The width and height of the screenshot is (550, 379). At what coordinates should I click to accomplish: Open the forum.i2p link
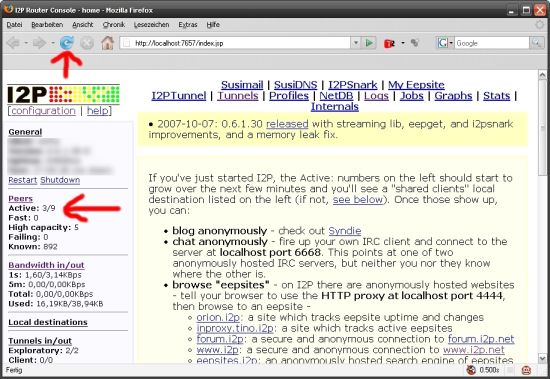[220, 339]
